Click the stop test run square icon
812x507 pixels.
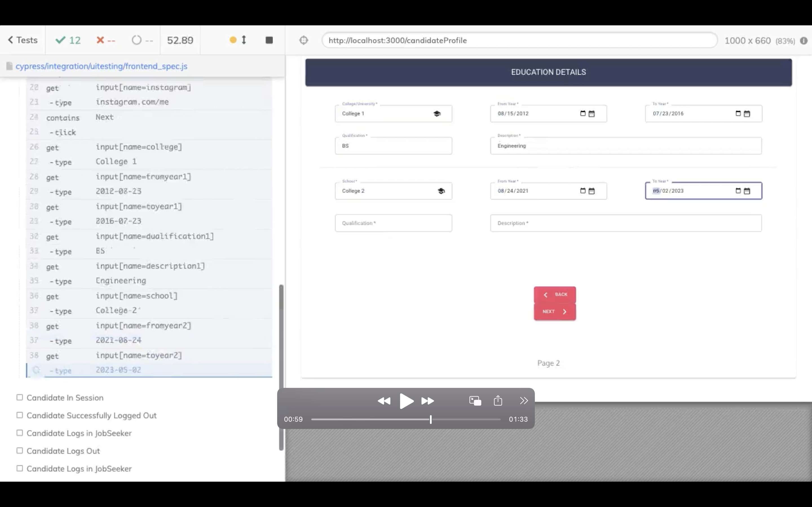[x=269, y=40]
